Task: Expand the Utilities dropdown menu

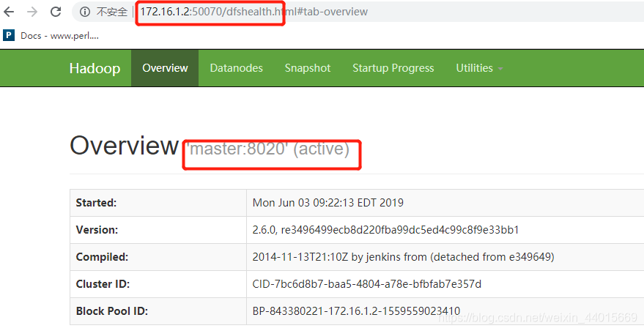Action: pos(479,68)
